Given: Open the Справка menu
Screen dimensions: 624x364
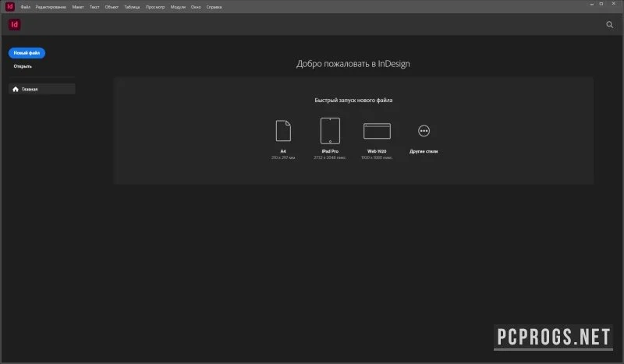Looking at the screenshot, I should point(214,7).
